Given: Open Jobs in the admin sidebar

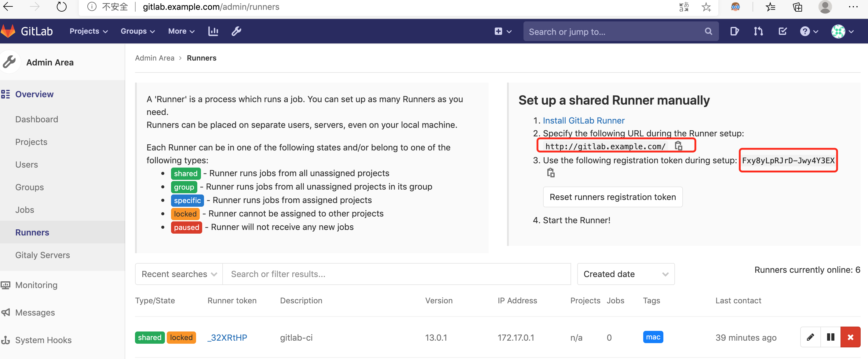Looking at the screenshot, I should coord(25,209).
